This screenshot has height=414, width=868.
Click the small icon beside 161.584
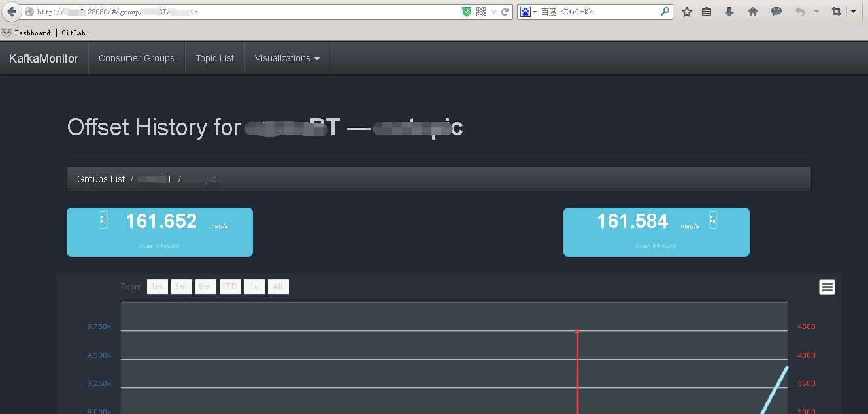pos(712,220)
